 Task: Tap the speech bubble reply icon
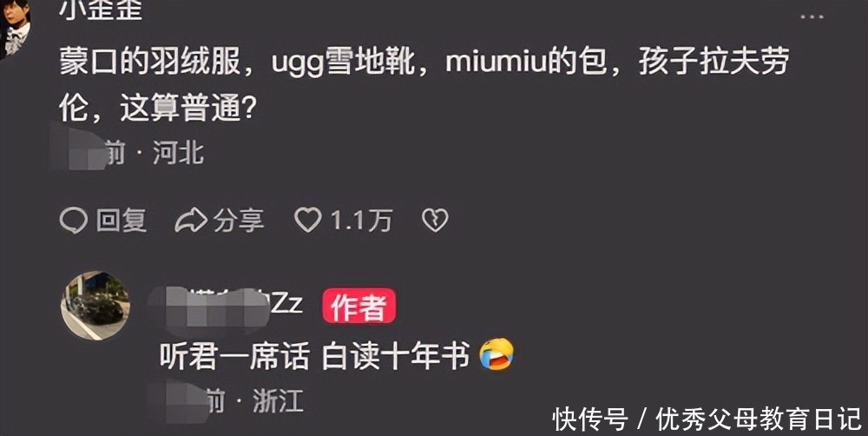click(x=73, y=221)
